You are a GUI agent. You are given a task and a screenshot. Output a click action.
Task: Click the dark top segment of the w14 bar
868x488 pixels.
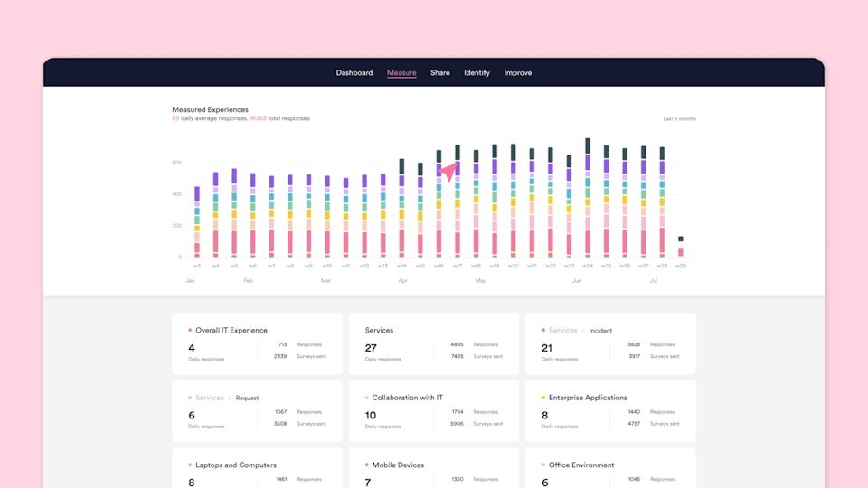coord(401,166)
